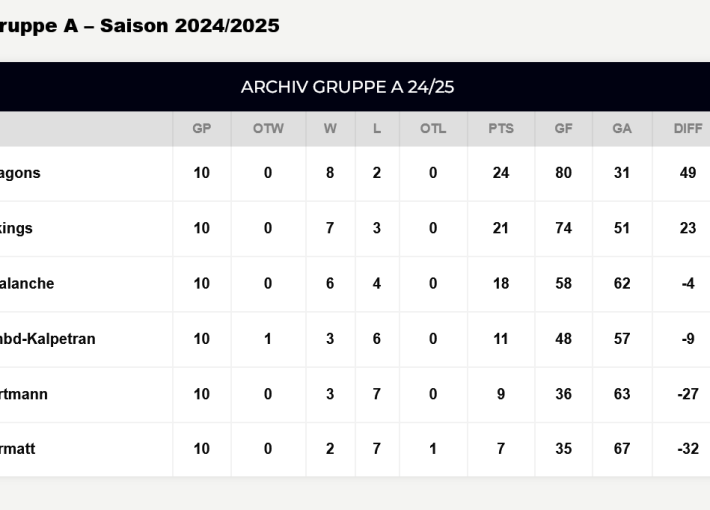Open the Vikings team in second row

click(x=17, y=228)
